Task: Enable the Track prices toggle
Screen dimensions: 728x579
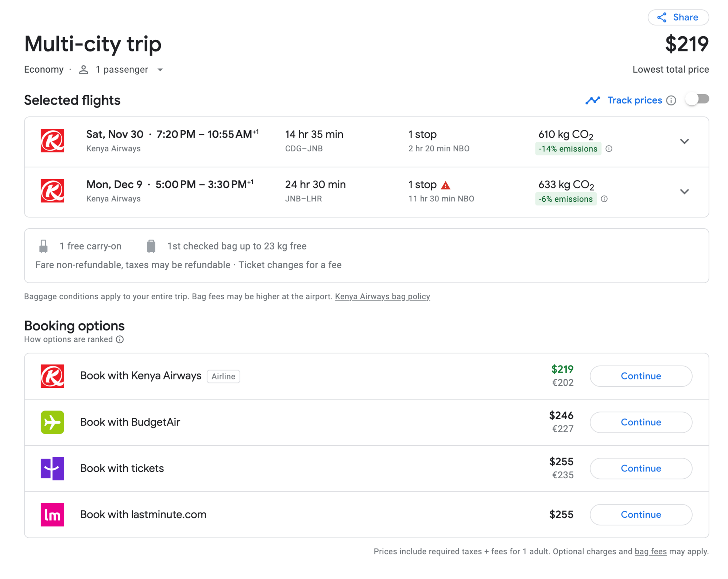Action: [697, 99]
